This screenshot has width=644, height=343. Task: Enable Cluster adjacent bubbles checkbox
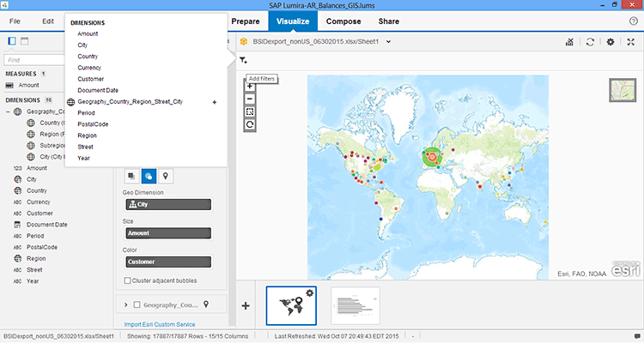coord(129,280)
